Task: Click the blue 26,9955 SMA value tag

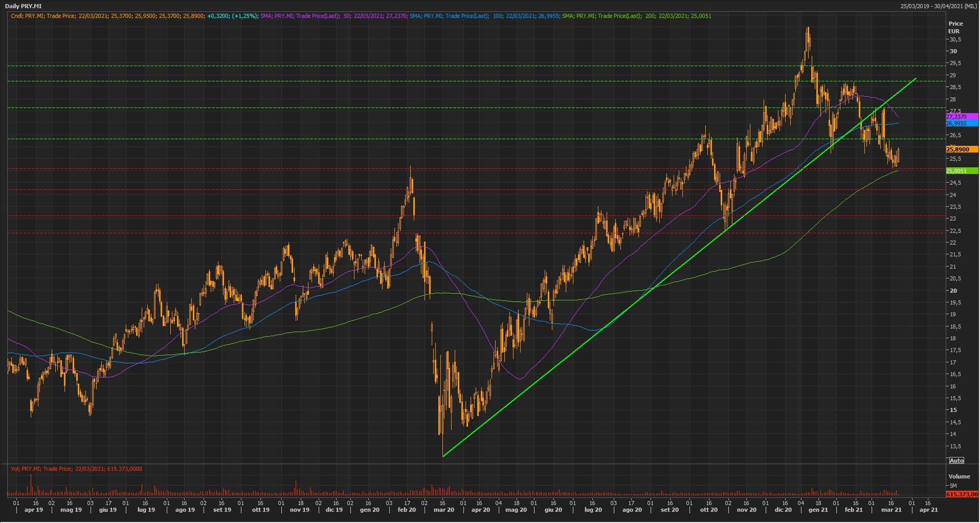Action: pos(961,123)
